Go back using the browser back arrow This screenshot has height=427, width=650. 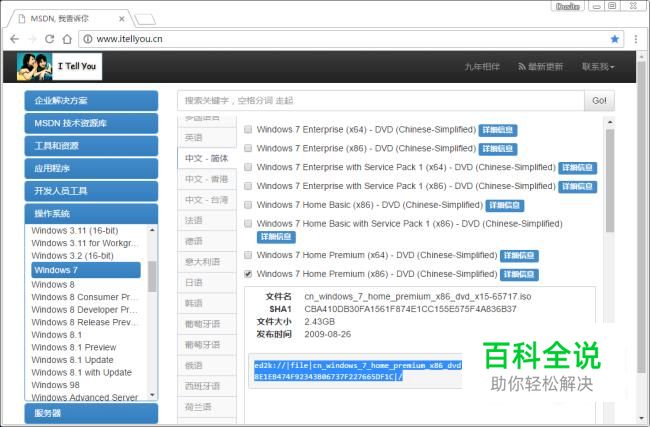15,39
